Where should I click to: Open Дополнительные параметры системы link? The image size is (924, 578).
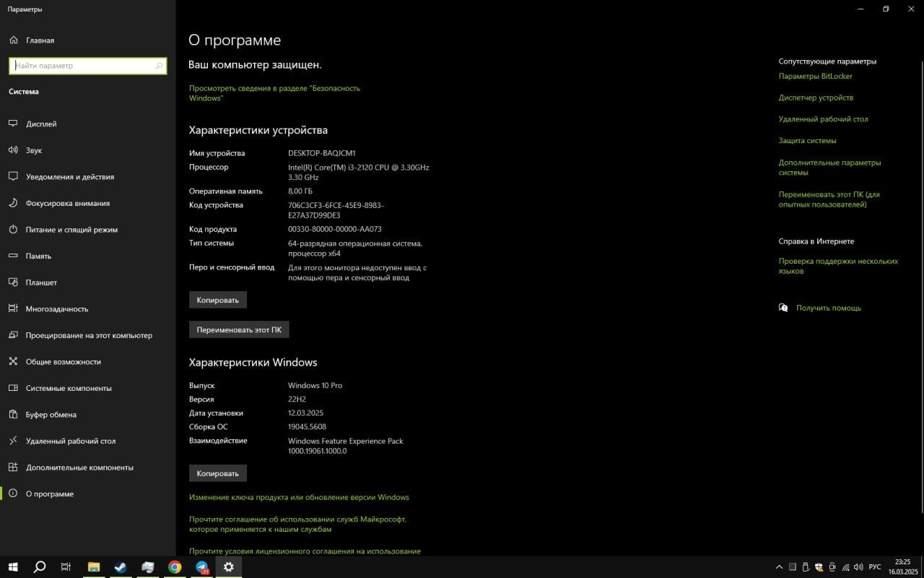[830, 168]
